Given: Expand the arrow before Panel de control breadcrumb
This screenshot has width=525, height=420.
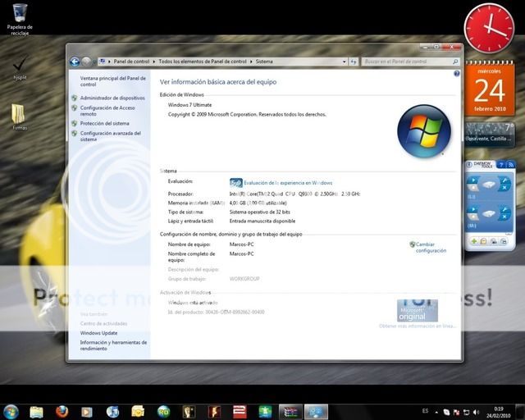Looking at the screenshot, I should (x=109, y=62).
